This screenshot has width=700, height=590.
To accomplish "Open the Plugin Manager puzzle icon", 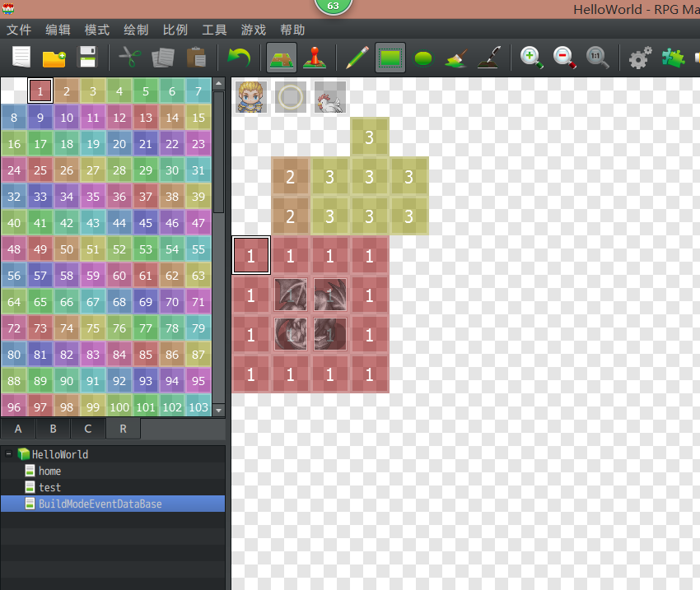I will 673,58.
